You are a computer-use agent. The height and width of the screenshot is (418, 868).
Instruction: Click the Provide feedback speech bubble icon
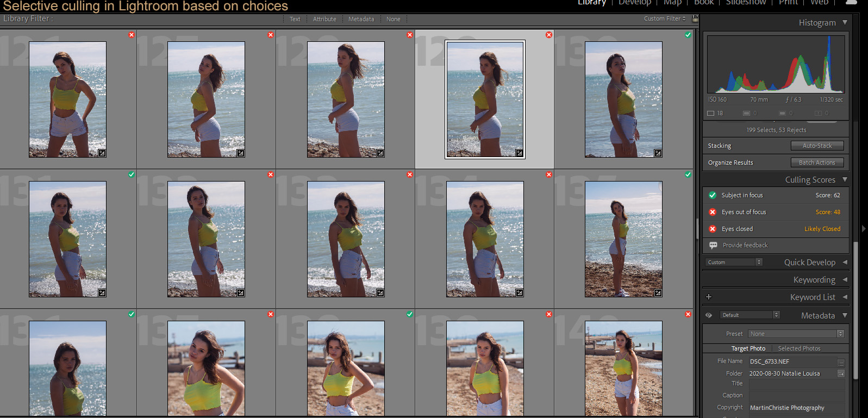713,246
